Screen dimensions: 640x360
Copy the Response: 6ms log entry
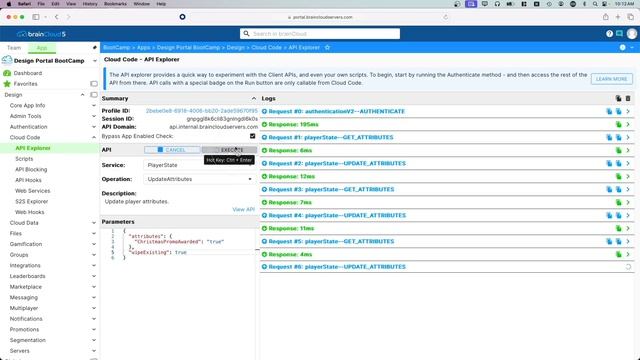point(618,151)
